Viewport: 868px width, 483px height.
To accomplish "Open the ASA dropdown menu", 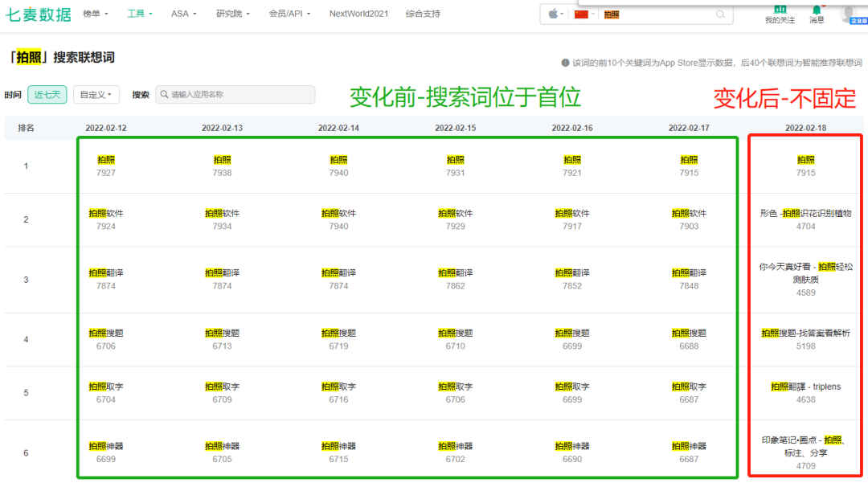I will [x=184, y=14].
